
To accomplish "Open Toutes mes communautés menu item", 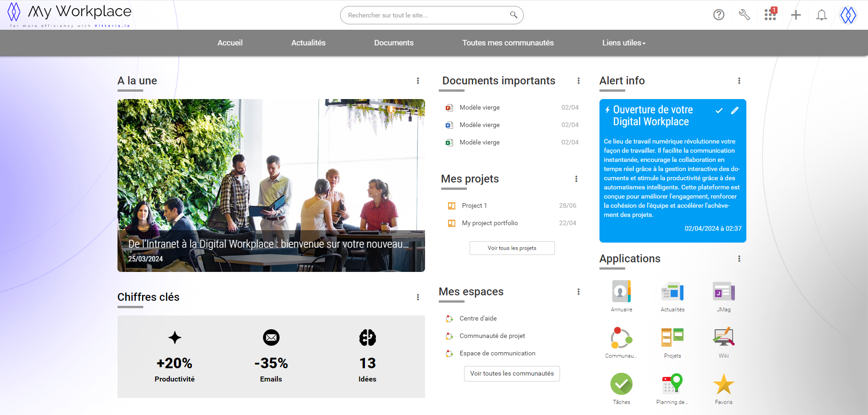I will (508, 43).
